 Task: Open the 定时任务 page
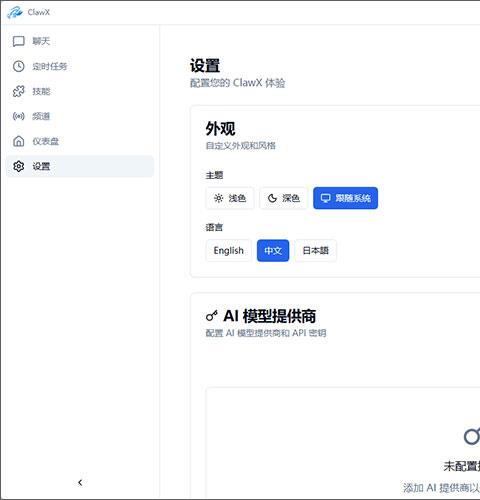80,66
